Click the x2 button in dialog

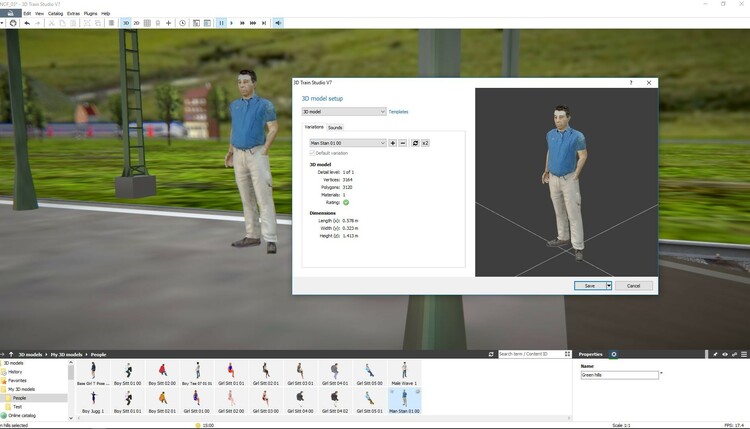click(425, 143)
